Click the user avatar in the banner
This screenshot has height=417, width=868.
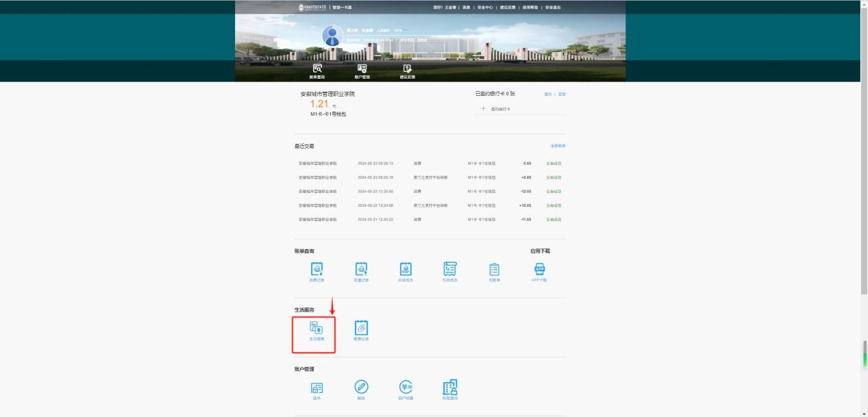(333, 36)
